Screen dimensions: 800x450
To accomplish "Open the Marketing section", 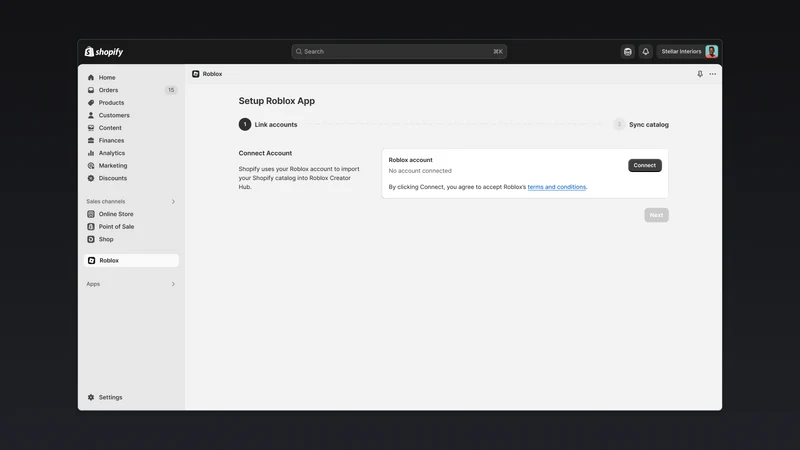I will 113,166.
